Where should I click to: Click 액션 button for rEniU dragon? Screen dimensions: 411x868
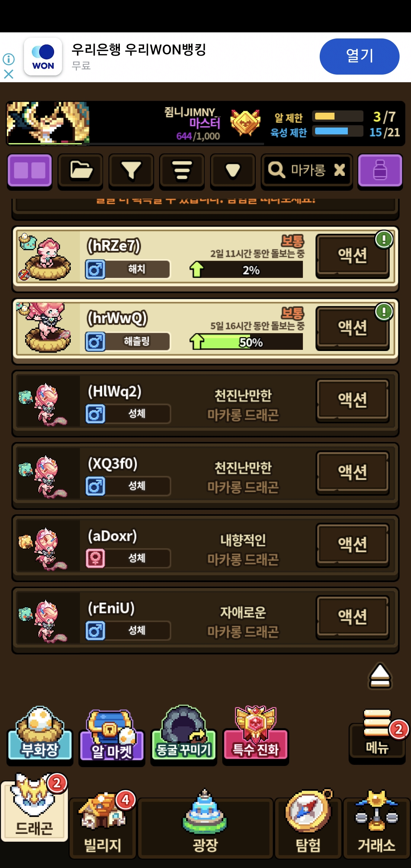pyautogui.click(x=352, y=617)
